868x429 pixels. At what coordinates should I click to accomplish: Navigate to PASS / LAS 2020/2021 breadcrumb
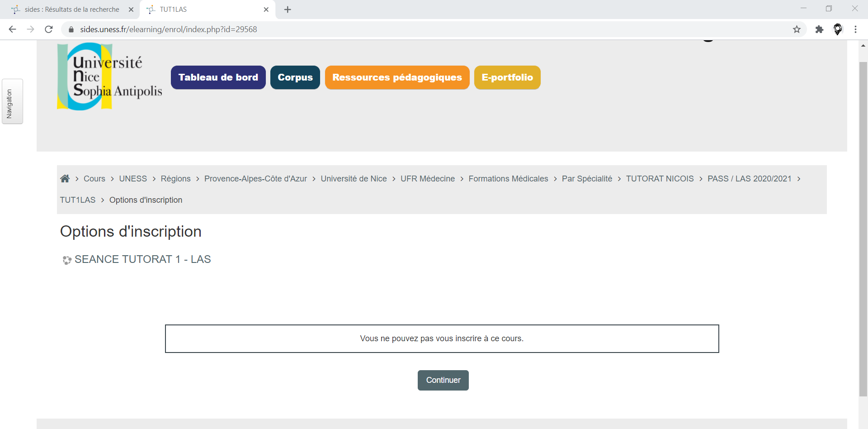point(749,179)
